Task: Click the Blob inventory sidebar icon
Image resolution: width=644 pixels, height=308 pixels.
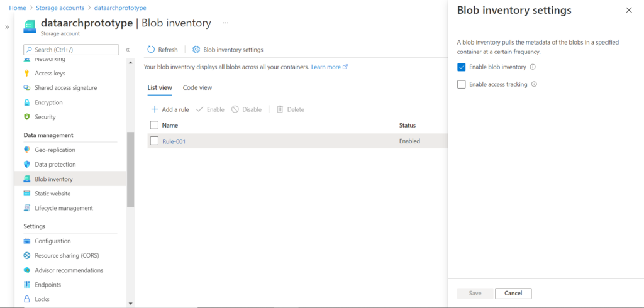Action: point(27,179)
